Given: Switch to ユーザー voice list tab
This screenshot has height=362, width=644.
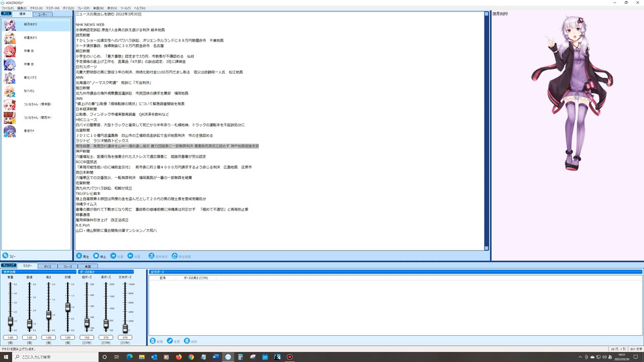Looking at the screenshot, I should click(x=42, y=14).
